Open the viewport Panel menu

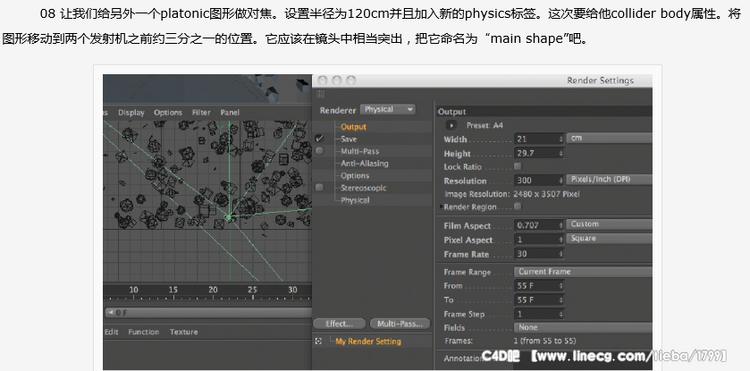230,113
